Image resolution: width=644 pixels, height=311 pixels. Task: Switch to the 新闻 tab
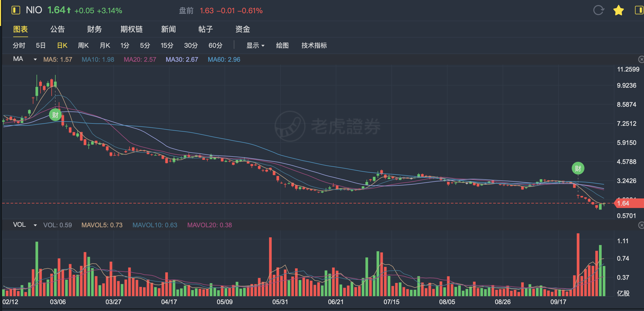(169, 29)
